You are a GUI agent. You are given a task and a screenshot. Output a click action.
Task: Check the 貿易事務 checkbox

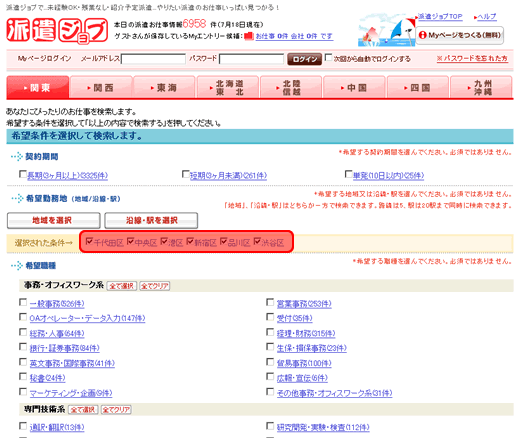coord(270,362)
